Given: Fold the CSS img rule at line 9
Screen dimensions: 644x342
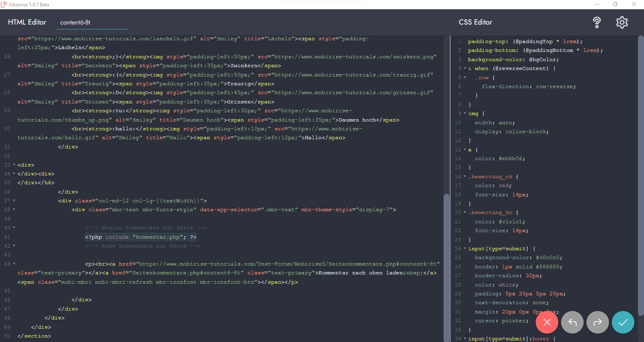Looking at the screenshot, I should (464, 113).
